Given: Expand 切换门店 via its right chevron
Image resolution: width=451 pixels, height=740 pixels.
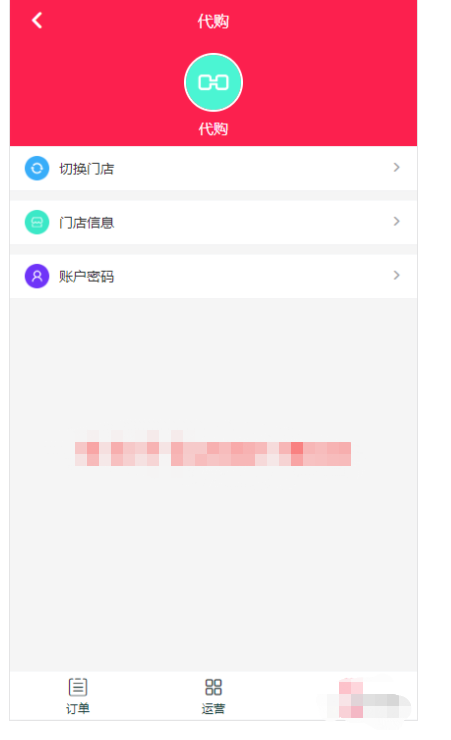Looking at the screenshot, I should [396, 168].
